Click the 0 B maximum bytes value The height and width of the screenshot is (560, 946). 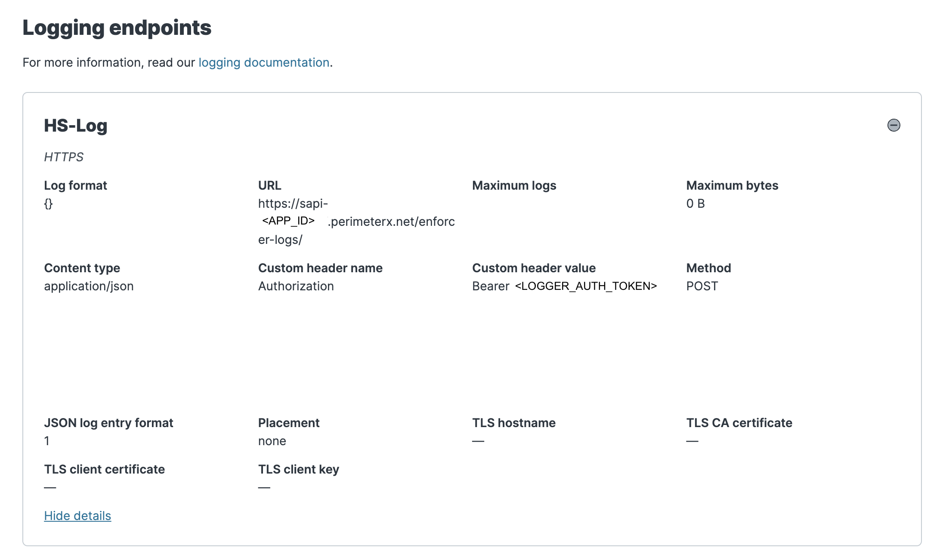coord(695,203)
